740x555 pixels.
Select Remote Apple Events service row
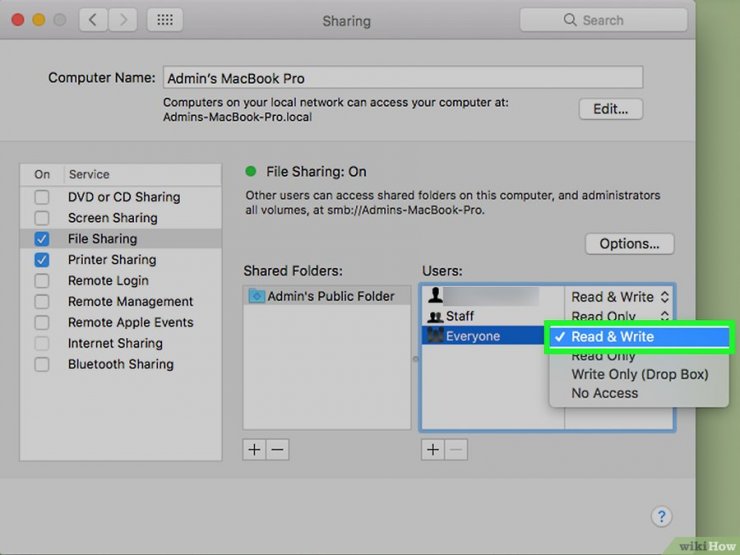[121, 322]
